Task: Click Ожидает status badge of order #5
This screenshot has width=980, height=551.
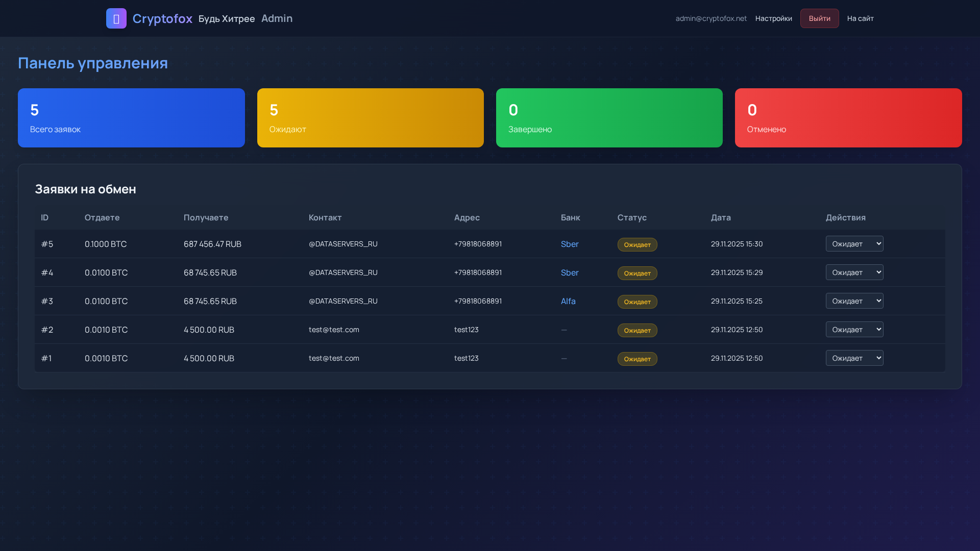Action: [637, 244]
